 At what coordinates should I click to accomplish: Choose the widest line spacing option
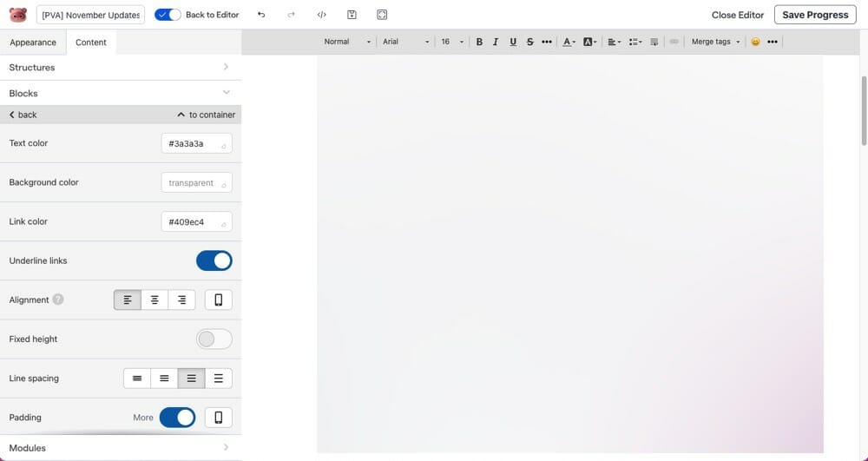(x=218, y=379)
